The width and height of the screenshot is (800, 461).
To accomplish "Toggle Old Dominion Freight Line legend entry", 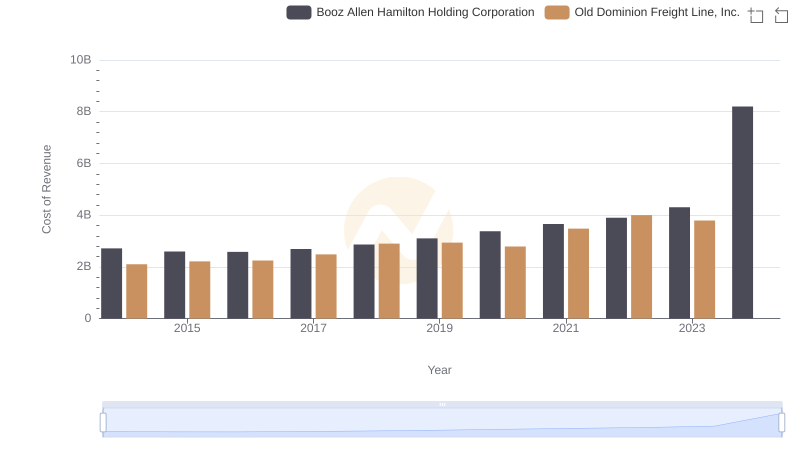I will pyautogui.click(x=642, y=12).
